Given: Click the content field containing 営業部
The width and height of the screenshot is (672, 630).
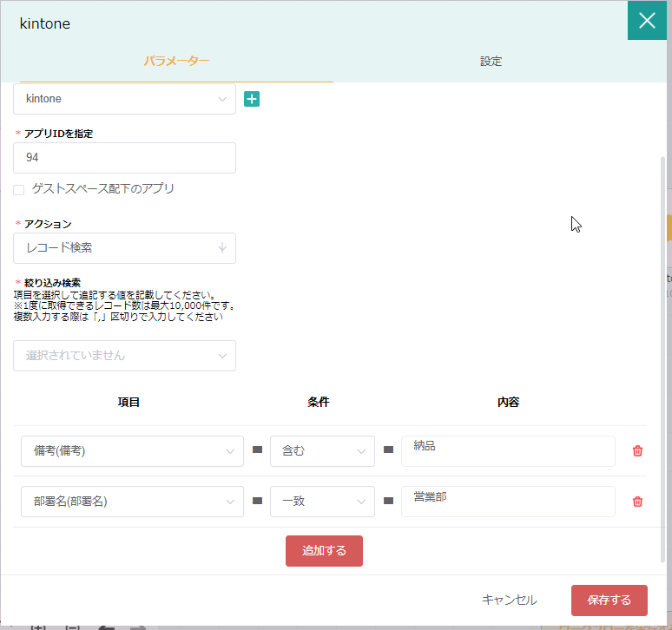Looking at the screenshot, I should tap(508, 502).
